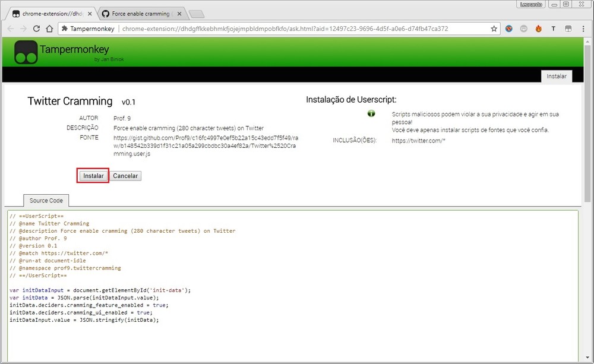Click the flame face extension icon
The image size is (594, 364).
coord(539,29)
